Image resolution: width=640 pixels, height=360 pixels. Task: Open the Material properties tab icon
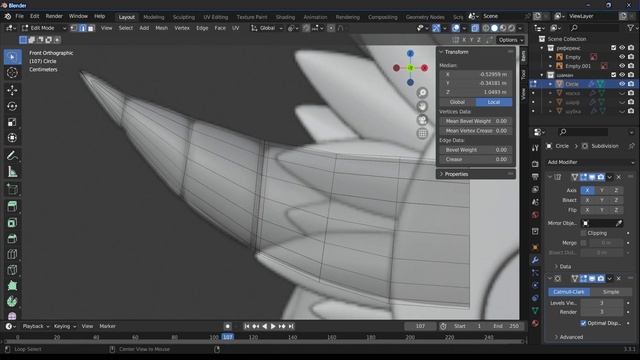pos(535,323)
